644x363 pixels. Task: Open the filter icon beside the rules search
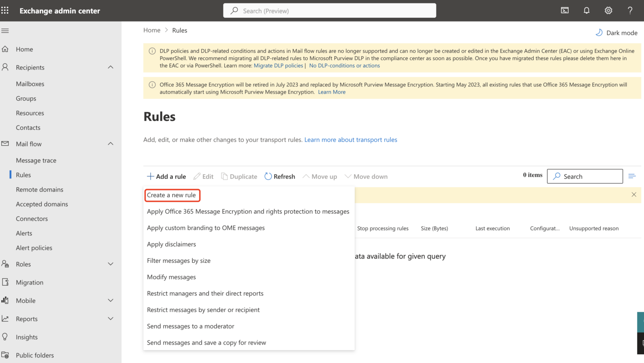coord(632,176)
